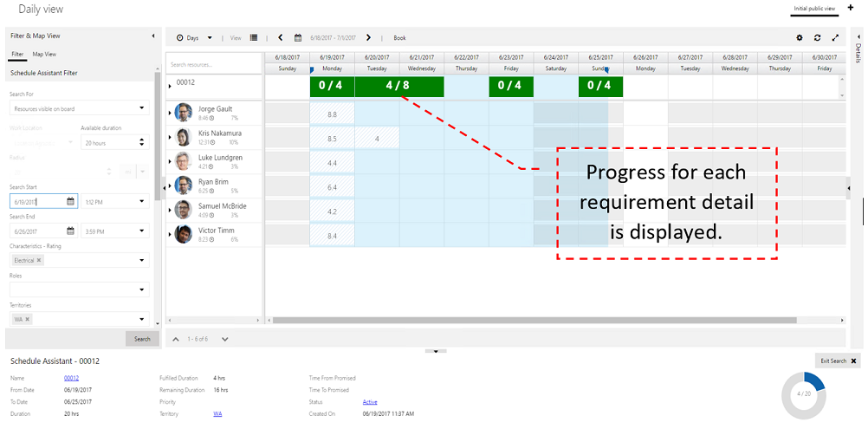Switch to the Map View tab
The height and width of the screenshot is (429, 868).
[44, 54]
